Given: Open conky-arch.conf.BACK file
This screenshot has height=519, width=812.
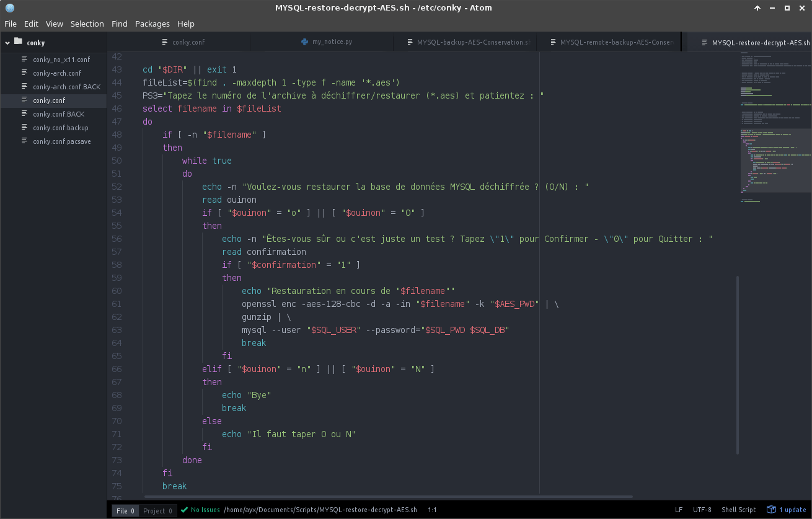Looking at the screenshot, I should [x=66, y=87].
